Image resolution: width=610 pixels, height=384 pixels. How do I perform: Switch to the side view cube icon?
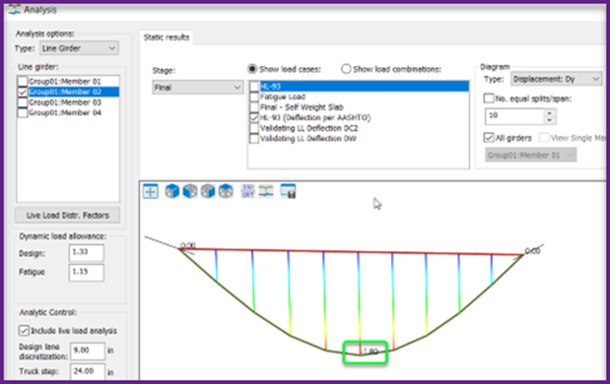208,191
